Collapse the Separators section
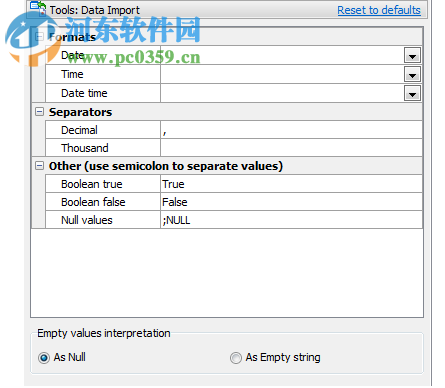 point(39,112)
